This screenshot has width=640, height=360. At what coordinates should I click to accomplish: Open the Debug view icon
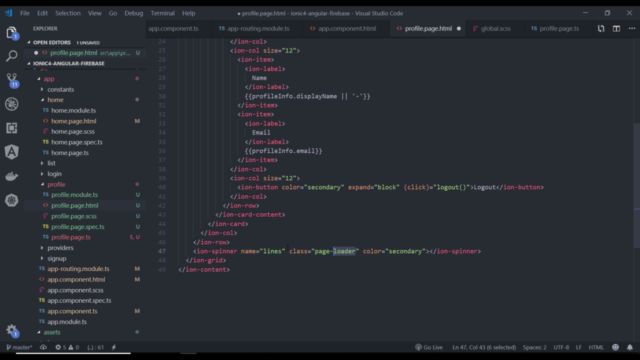coord(11,104)
